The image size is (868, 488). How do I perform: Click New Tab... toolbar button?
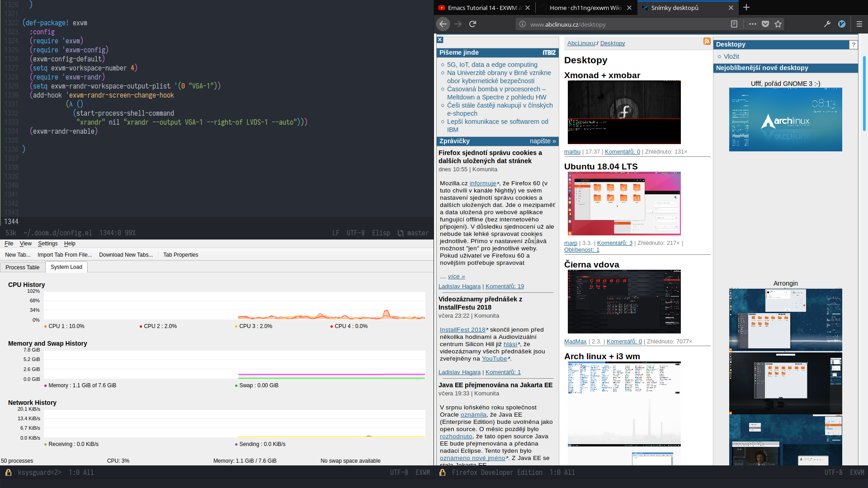[x=18, y=255]
